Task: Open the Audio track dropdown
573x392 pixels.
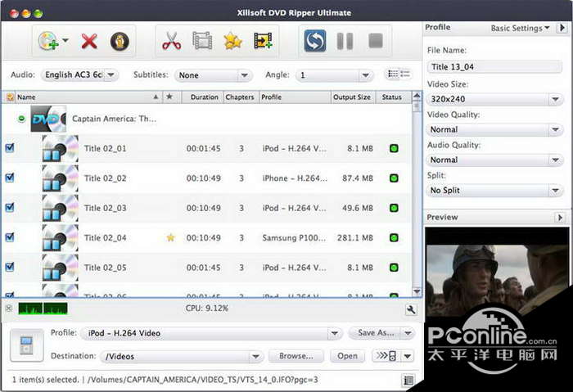Action: point(79,75)
